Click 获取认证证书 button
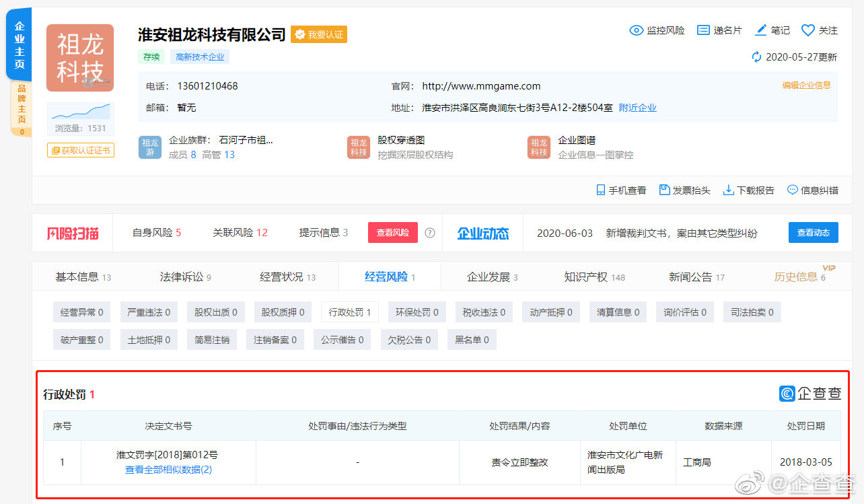This screenshot has width=864, height=504. tap(80, 150)
